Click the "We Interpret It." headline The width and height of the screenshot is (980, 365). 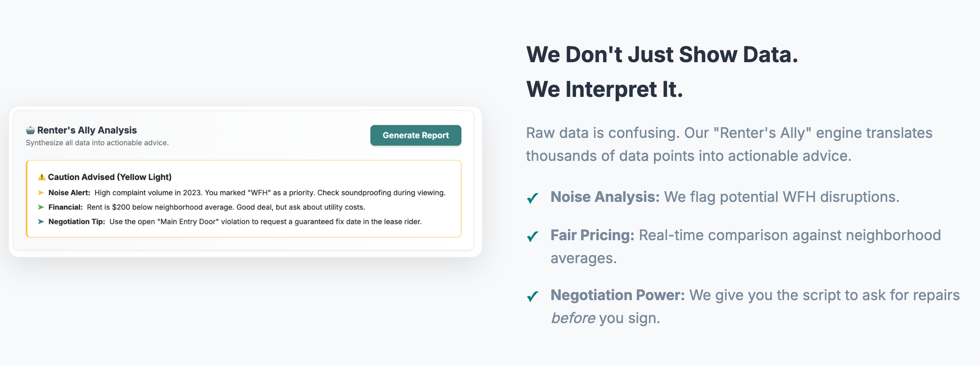[604, 89]
